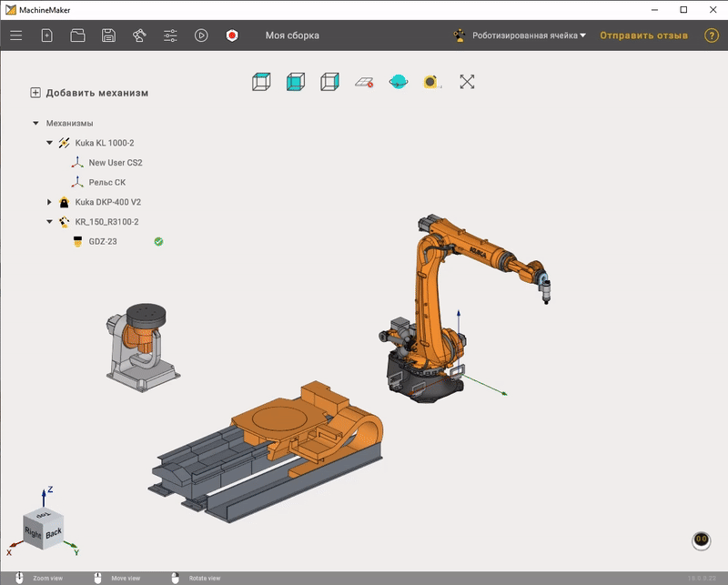The width and height of the screenshot is (728, 585).
Task: Click the red record hexagon icon
Action: (232, 35)
